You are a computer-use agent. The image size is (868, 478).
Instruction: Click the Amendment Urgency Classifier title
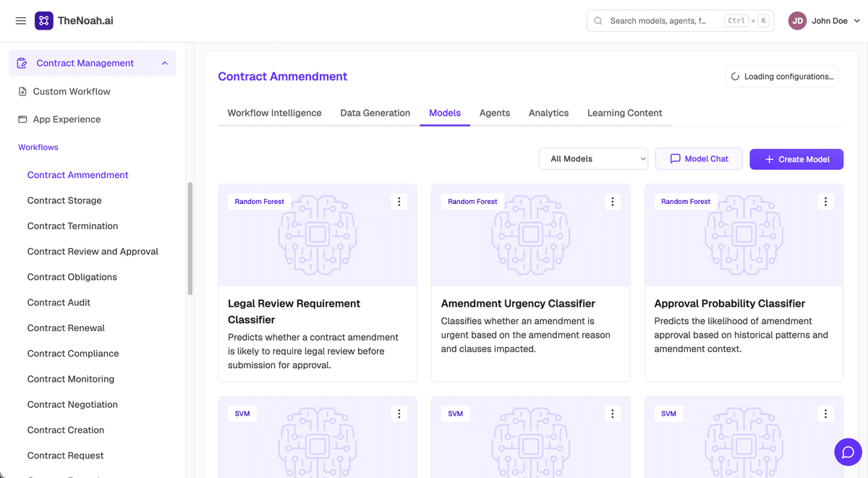click(518, 304)
